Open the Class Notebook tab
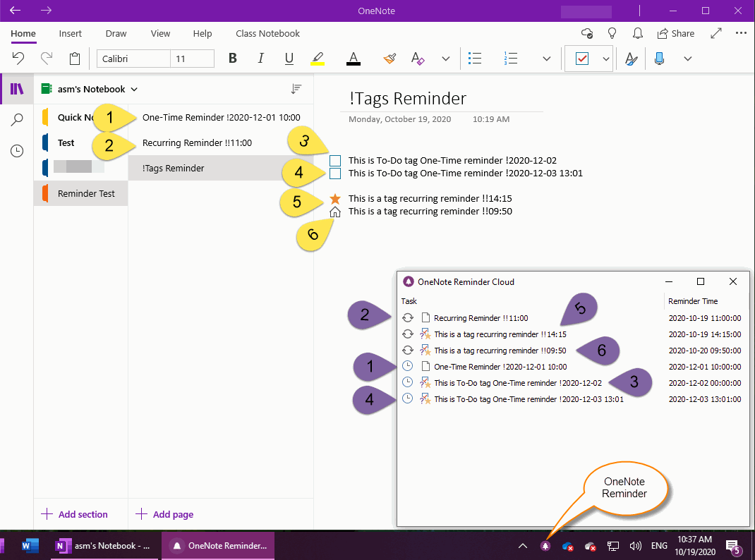Viewport: 755px width, 560px height. click(x=267, y=34)
